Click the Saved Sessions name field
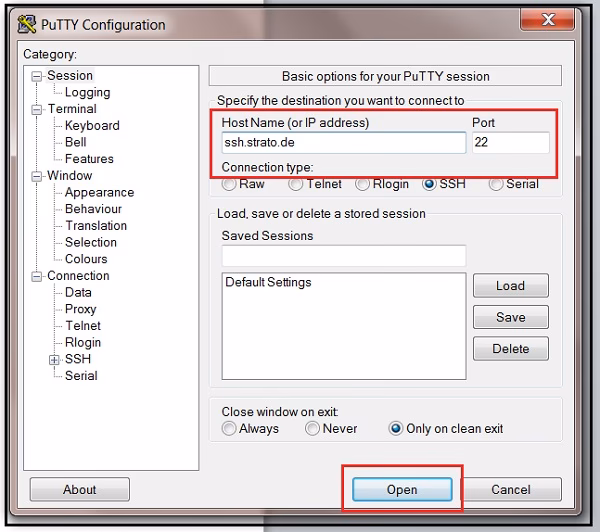Screen dimensions: 600x532 tap(344, 255)
